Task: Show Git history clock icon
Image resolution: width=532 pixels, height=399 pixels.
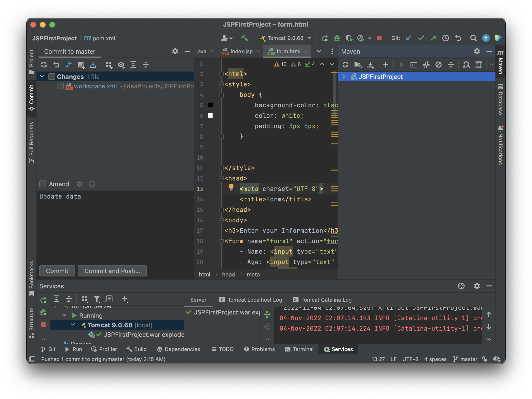Action: [446, 38]
